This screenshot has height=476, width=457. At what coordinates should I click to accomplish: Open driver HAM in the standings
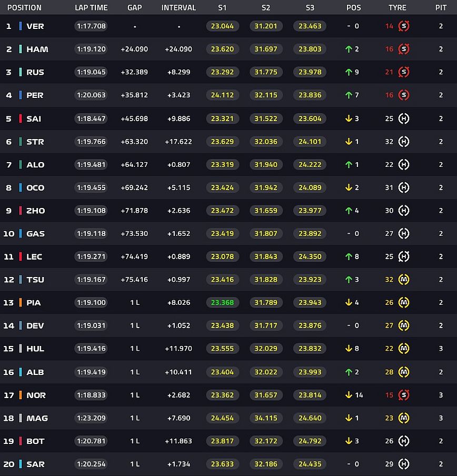point(37,49)
